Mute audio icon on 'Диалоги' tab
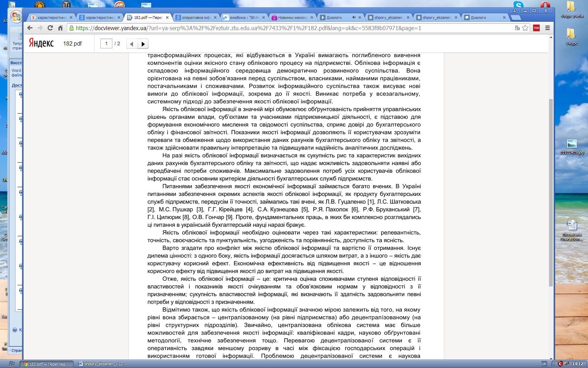Screen dimensions: 588x368 [x=354, y=18]
